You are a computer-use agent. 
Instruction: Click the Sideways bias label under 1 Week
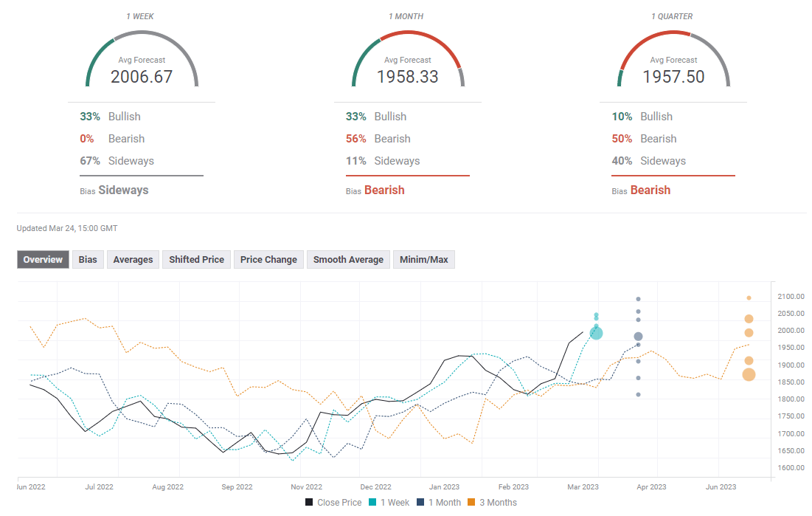(x=123, y=190)
